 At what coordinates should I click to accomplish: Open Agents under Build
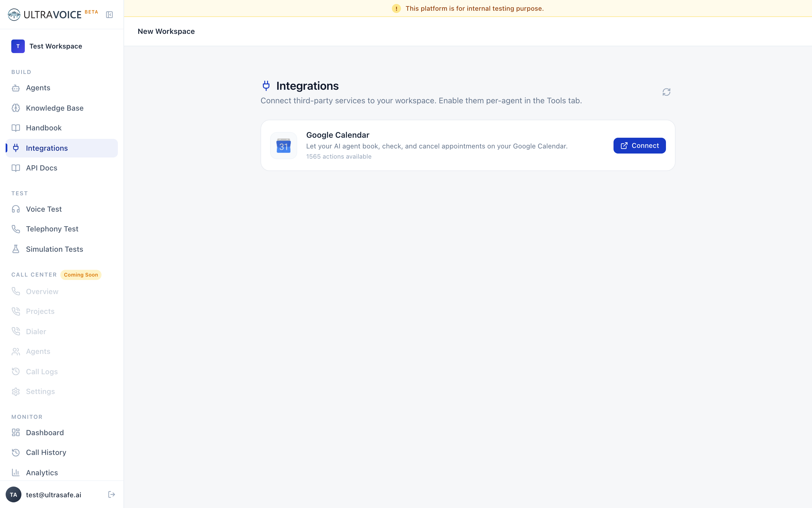pos(62,88)
